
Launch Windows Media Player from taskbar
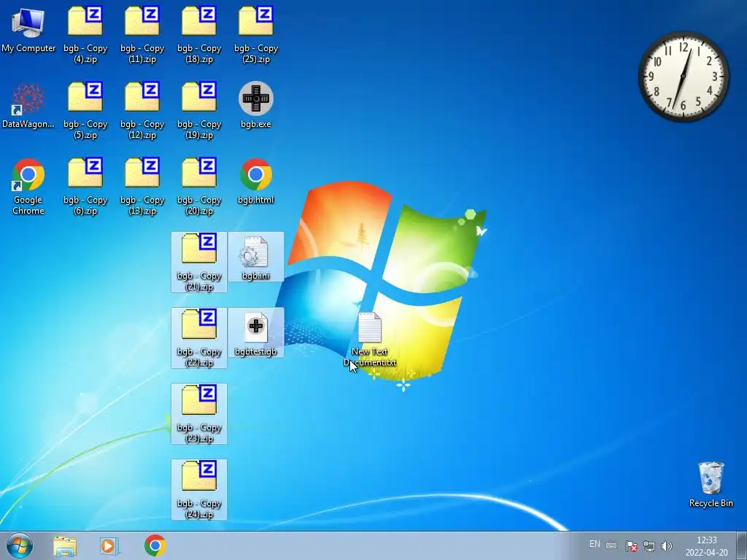[x=109, y=546]
